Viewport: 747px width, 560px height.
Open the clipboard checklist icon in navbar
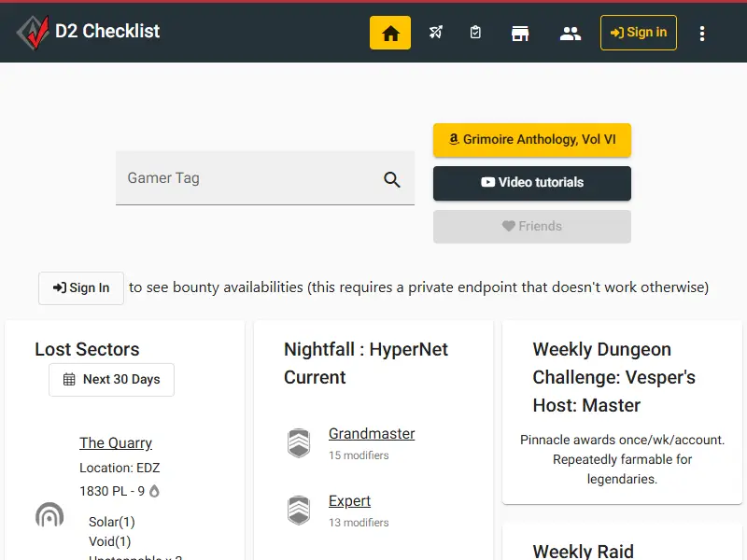(x=475, y=33)
